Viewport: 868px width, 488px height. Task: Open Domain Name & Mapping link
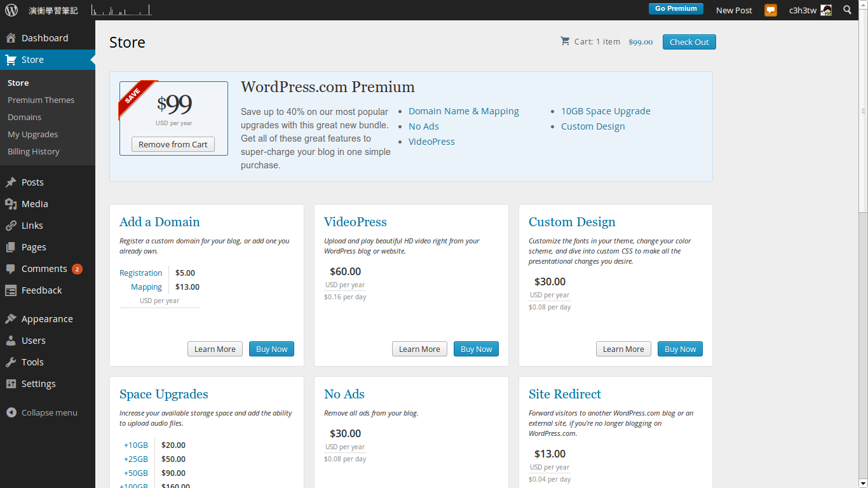464,111
